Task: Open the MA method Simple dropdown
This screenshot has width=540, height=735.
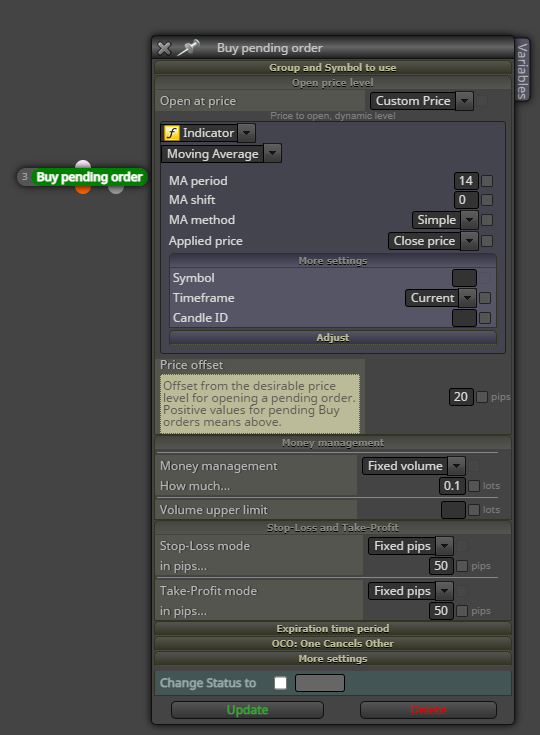Action: coord(445,220)
